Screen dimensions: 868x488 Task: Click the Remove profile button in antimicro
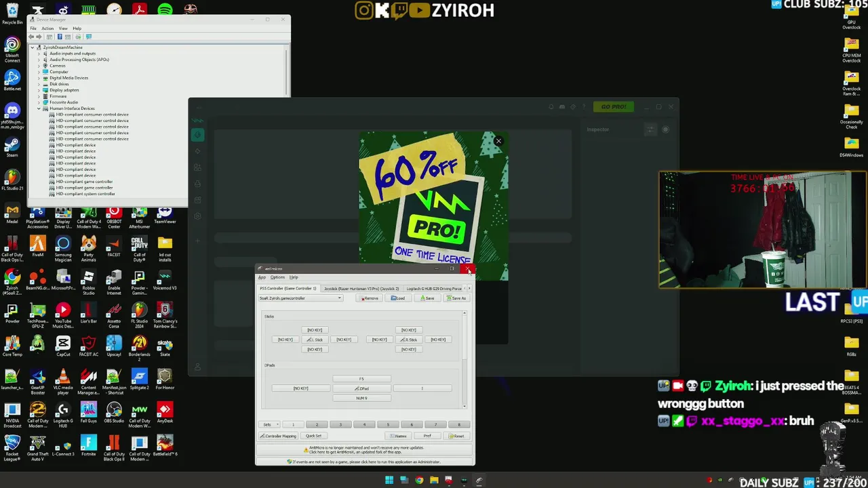click(370, 298)
